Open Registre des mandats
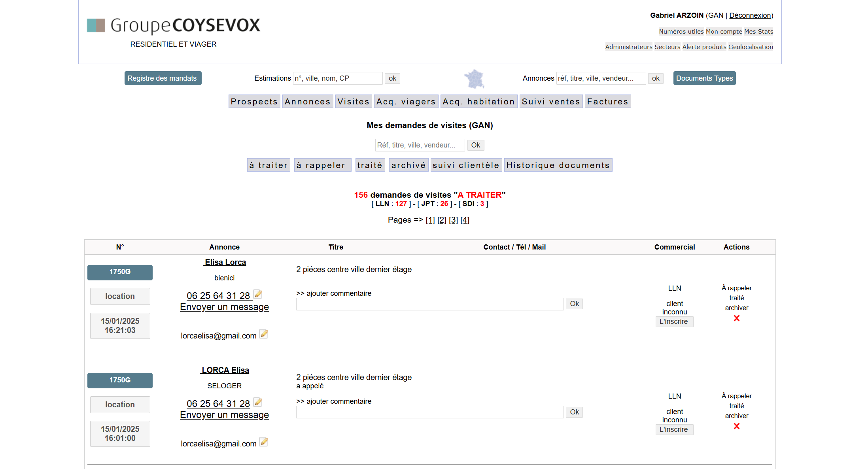Viewport: 868px width, 469px height. 163,78
